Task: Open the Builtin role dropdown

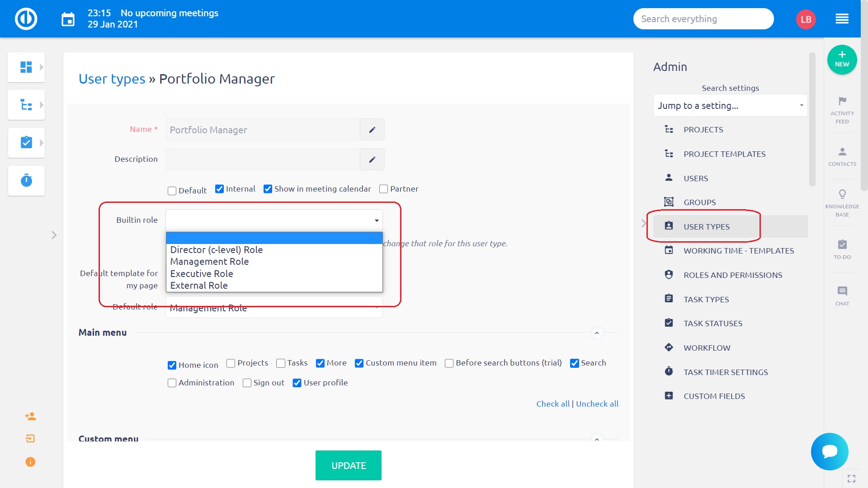Action: [274, 221]
